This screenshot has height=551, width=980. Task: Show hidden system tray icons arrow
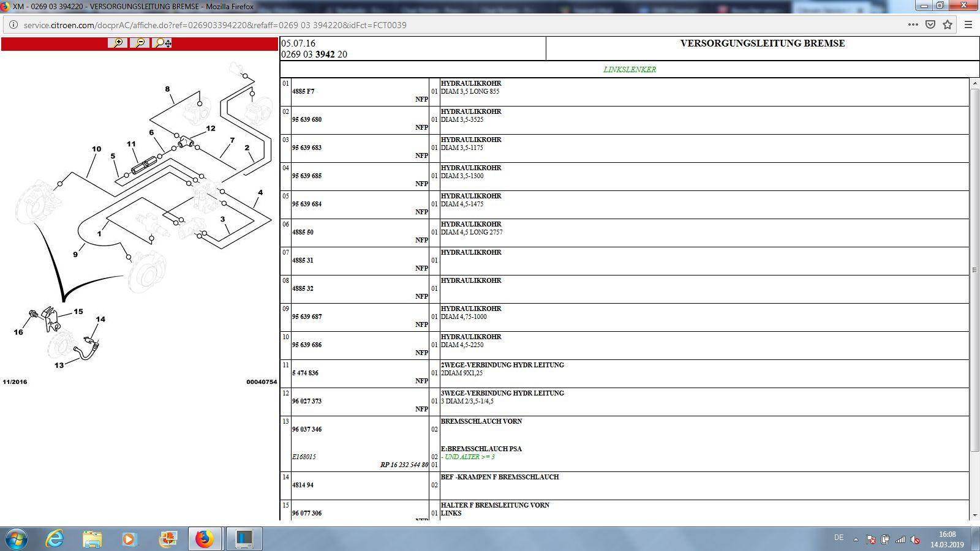[856, 539]
